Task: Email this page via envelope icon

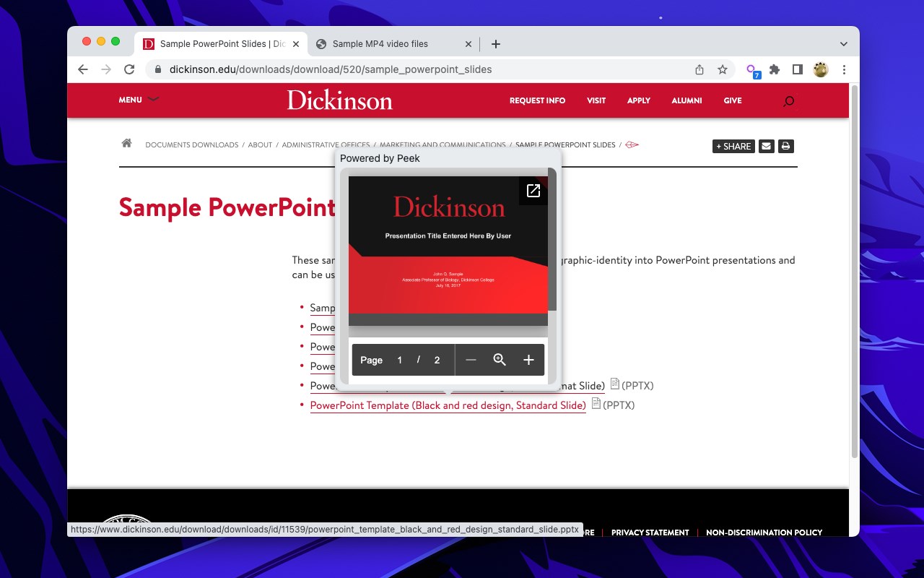Action: coord(766,146)
